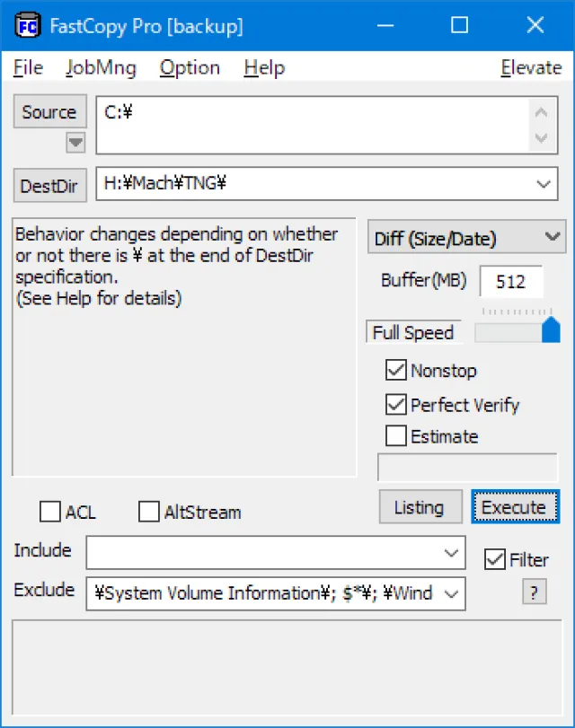Expand the DestDir path dropdown
Viewport: 575px width, 728px height.
(544, 184)
